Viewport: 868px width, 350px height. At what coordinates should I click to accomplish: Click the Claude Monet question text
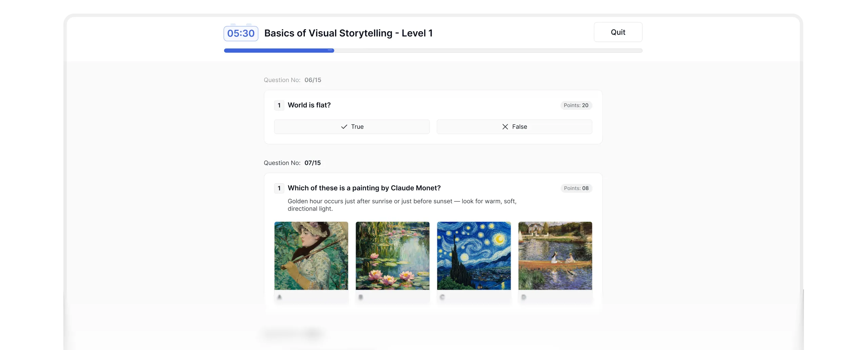[x=364, y=188]
